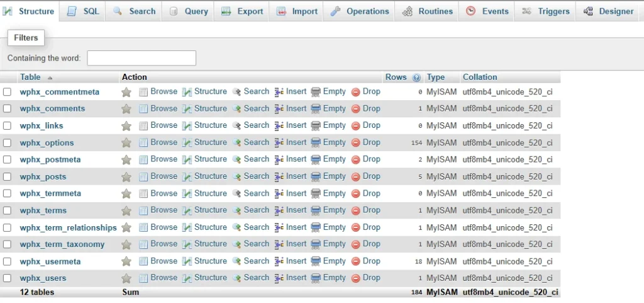Click the red Drop icon for wphx_commentmeta
Image resolution: width=644 pixels, height=303 pixels.
coord(356,92)
